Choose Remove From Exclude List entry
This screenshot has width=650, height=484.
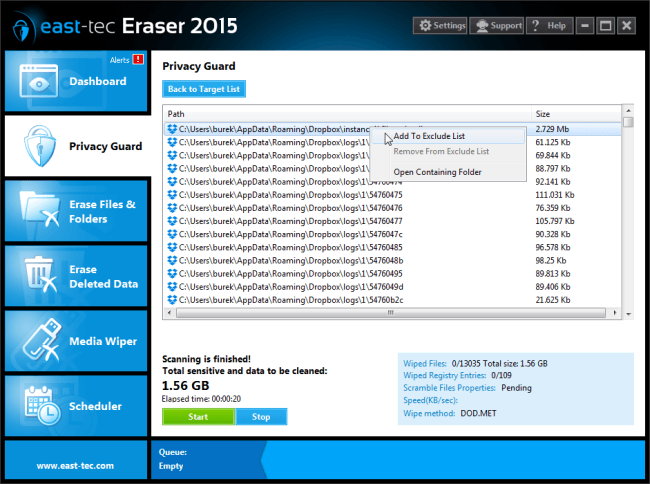[x=448, y=151]
